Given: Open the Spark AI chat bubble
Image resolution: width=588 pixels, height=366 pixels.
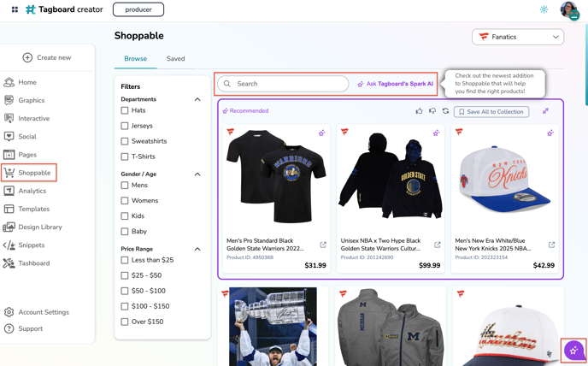Looking at the screenshot, I should (574, 351).
